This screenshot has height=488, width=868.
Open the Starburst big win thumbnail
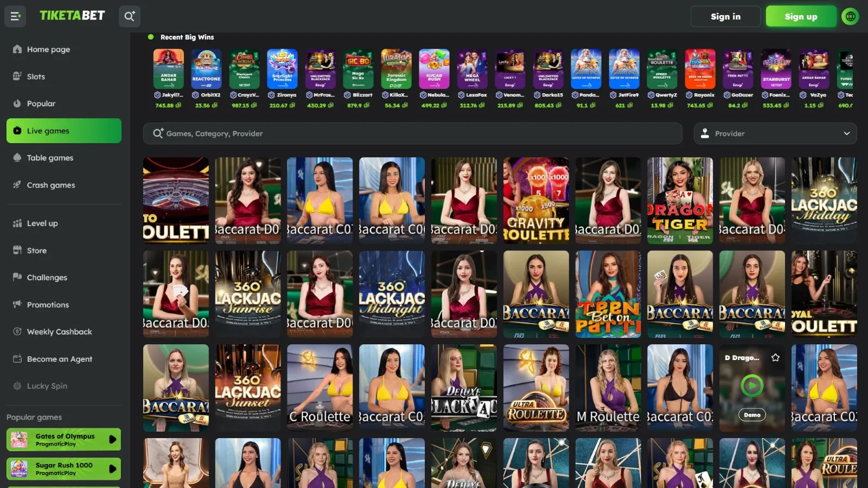pos(776,69)
